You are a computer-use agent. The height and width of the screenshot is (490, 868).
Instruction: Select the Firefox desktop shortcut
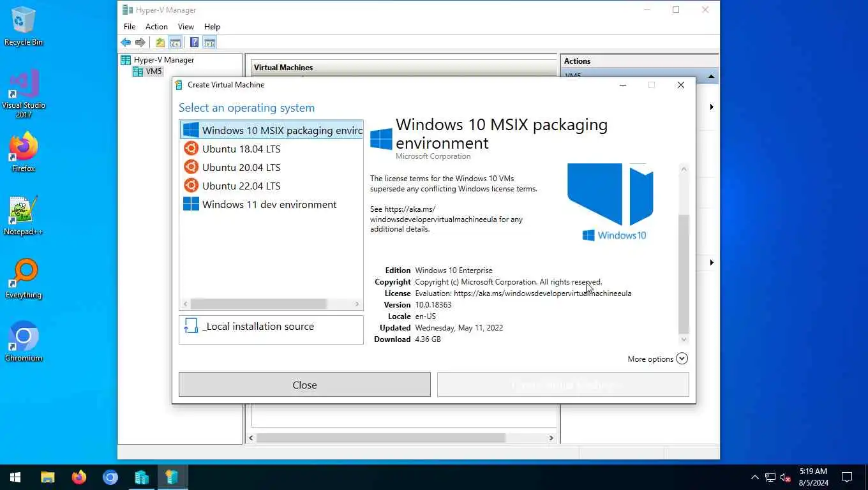tap(24, 152)
